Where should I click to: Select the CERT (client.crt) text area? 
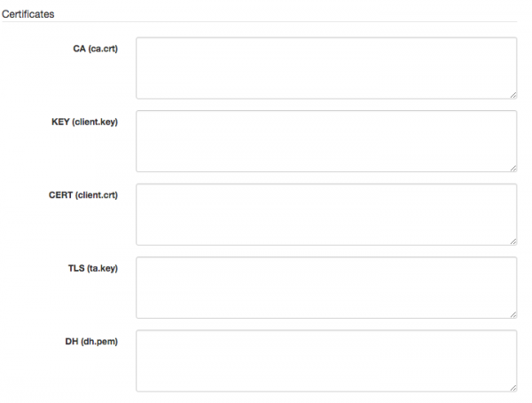click(x=326, y=215)
